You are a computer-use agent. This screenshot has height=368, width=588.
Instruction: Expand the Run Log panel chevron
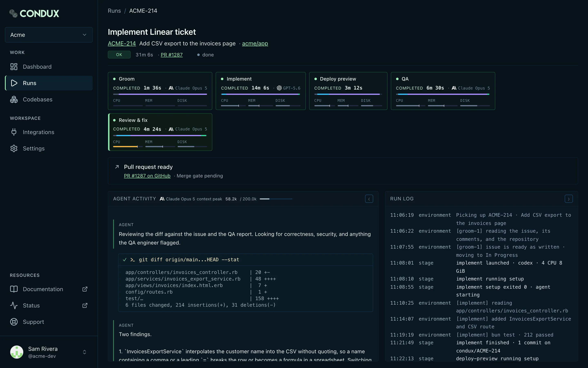tap(569, 199)
